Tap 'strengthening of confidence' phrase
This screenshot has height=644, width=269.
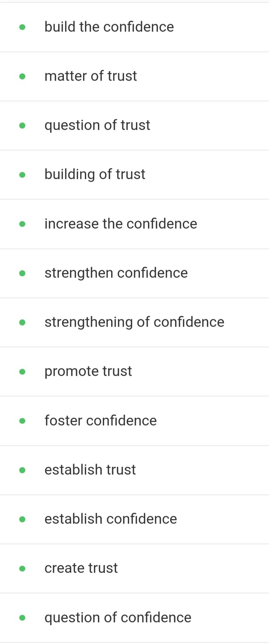tap(134, 322)
